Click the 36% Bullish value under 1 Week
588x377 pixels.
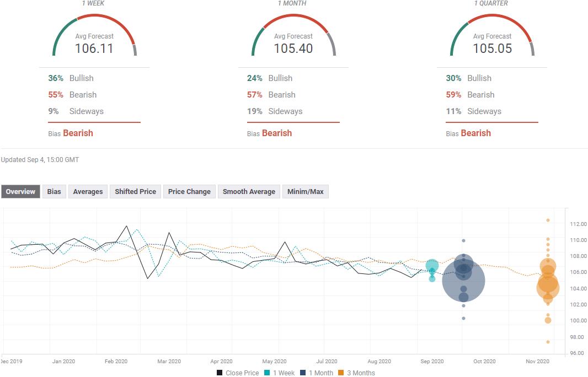pyautogui.click(x=56, y=78)
